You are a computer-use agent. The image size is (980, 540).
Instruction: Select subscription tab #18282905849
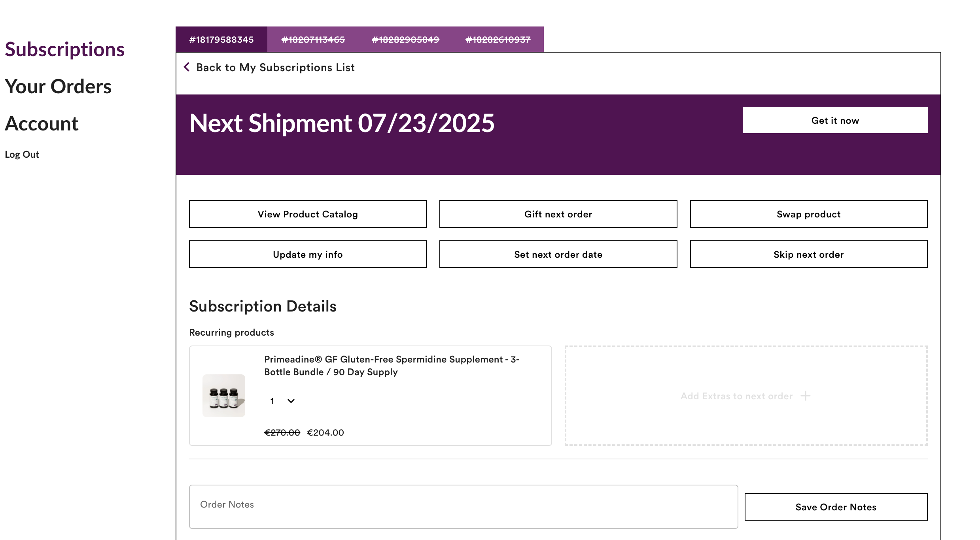pos(405,40)
